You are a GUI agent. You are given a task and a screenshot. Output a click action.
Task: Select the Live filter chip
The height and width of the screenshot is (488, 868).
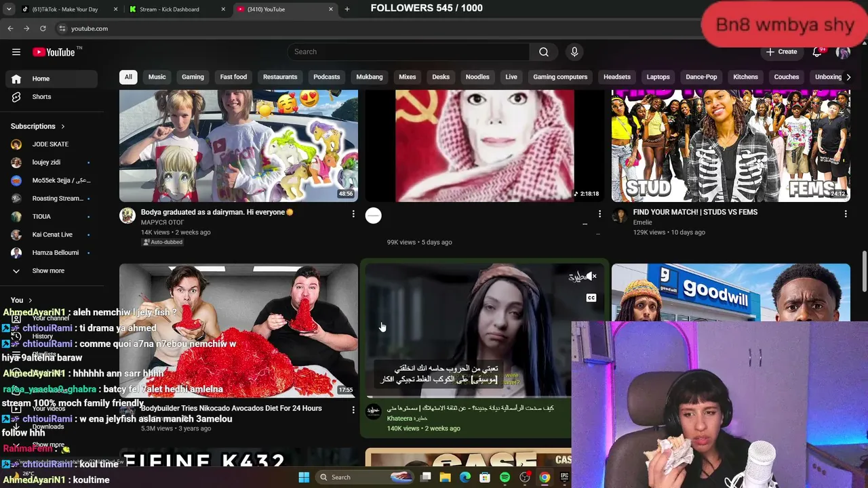click(x=511, y=77)
